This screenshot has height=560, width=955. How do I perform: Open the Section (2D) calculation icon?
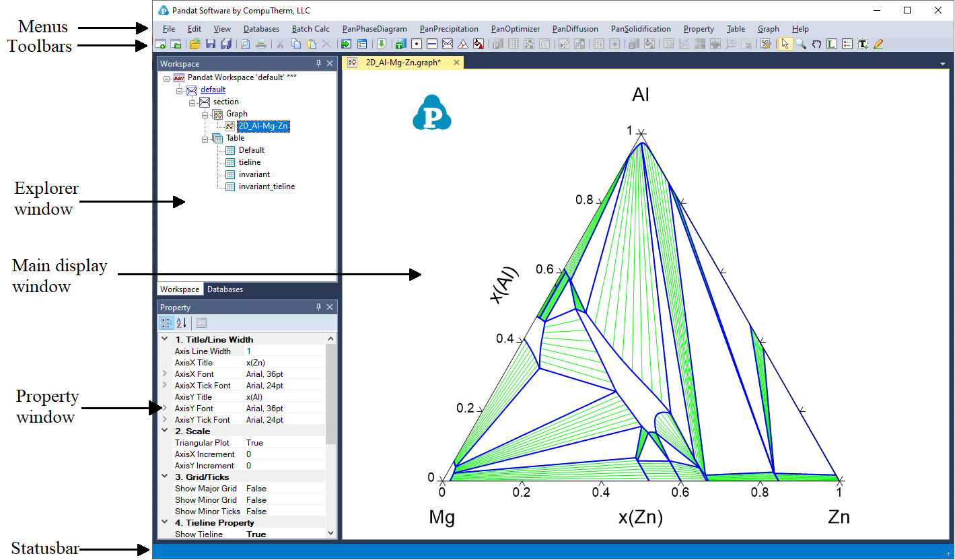pyautogui.click(x=448, y=44)
